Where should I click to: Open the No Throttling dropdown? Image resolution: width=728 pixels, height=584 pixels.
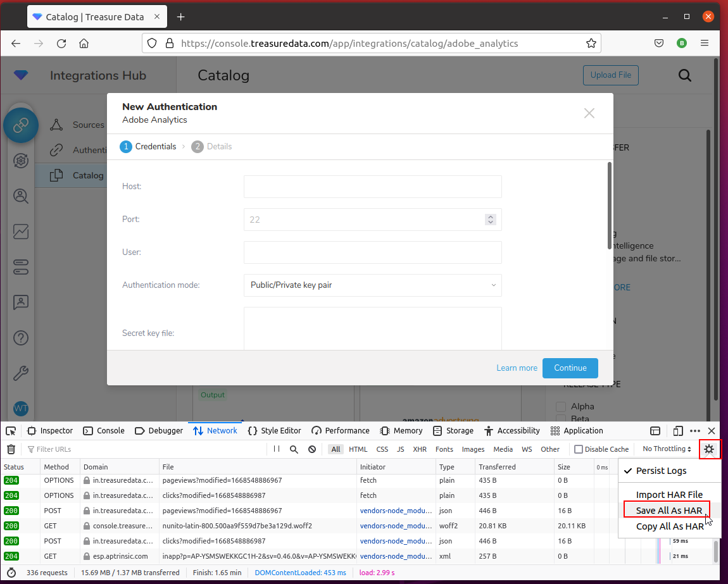[x=667, y=449]
